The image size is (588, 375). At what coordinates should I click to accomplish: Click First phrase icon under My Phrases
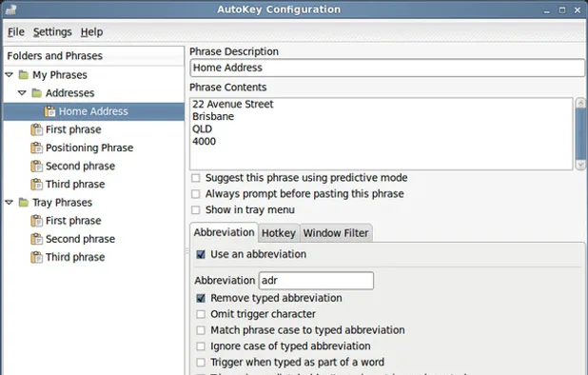coord(36,129)
